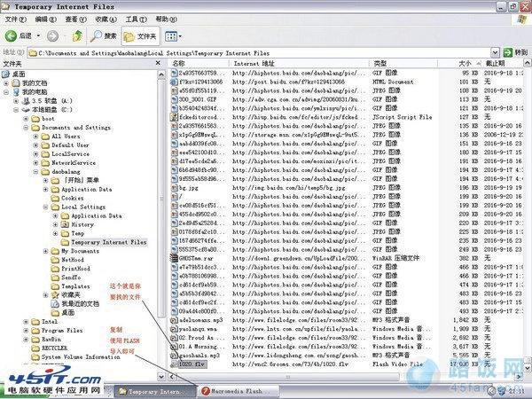Screen dimensions: 532x399
Task: Click the Temporary Intern... taskbar button
Action: coord(155,391)
